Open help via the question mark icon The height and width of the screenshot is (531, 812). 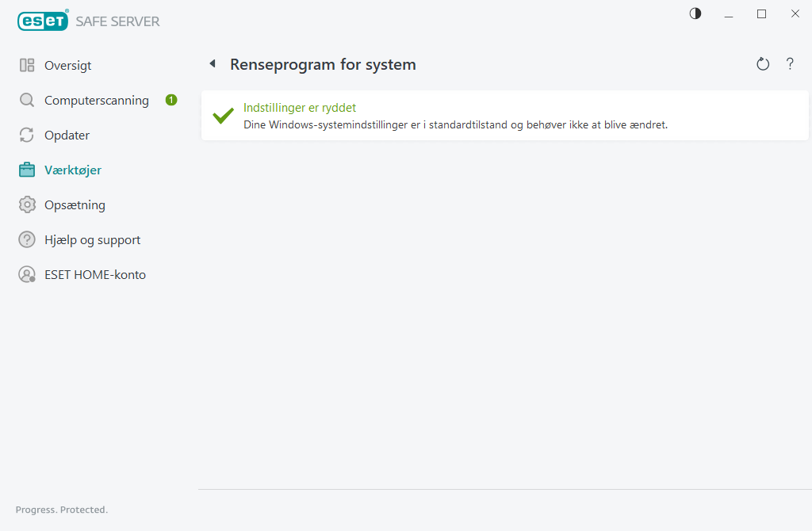(790, 63)
